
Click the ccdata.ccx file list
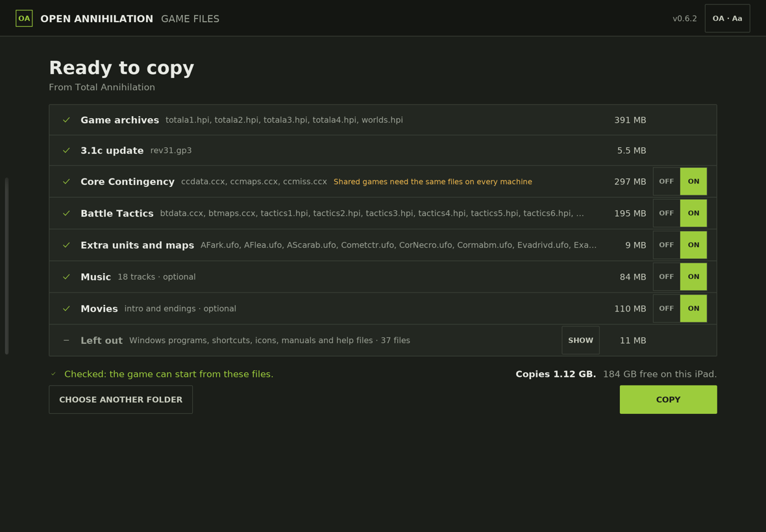coord(254,182)
